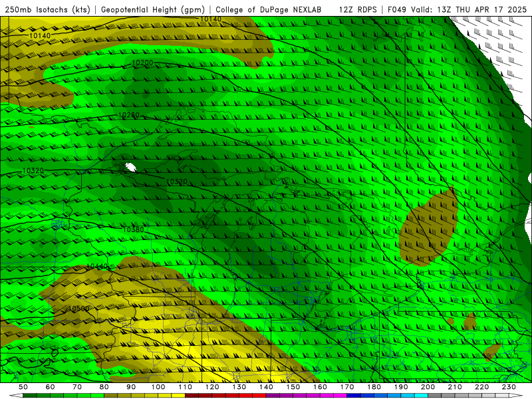Click the 130 kt value on the color scale
Screen dimensions: 532x399
coord(239,387)
